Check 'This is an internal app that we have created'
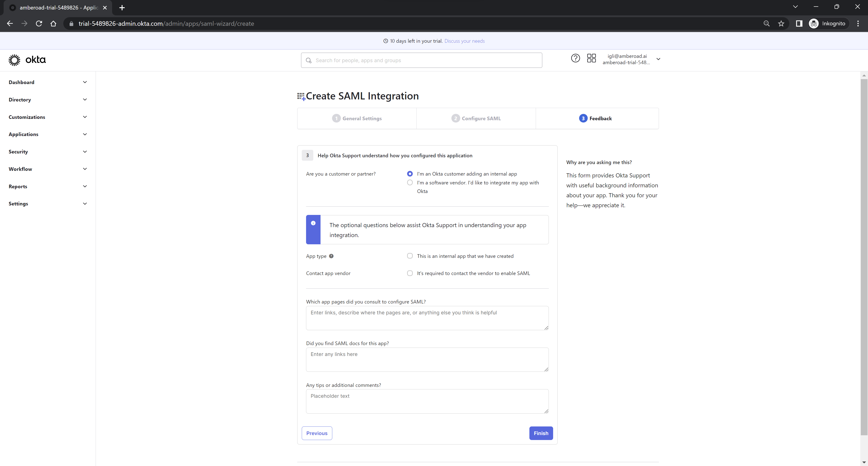Image resolution: width=868 pixels, height=466 pixels. tap(410, 256)
